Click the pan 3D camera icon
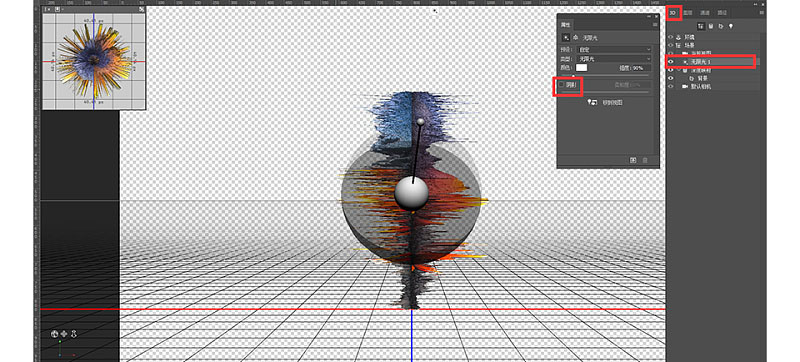 click(x=64, y=333)
